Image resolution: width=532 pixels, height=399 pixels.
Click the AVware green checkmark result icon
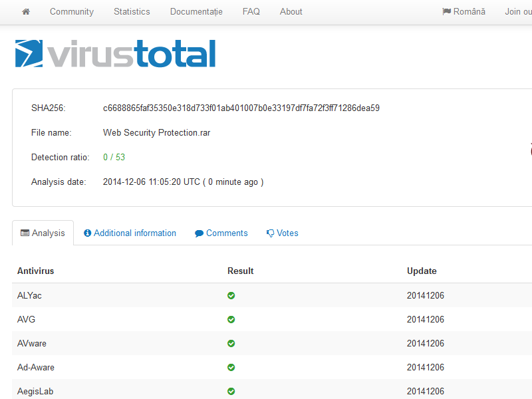tap(231, 343)
